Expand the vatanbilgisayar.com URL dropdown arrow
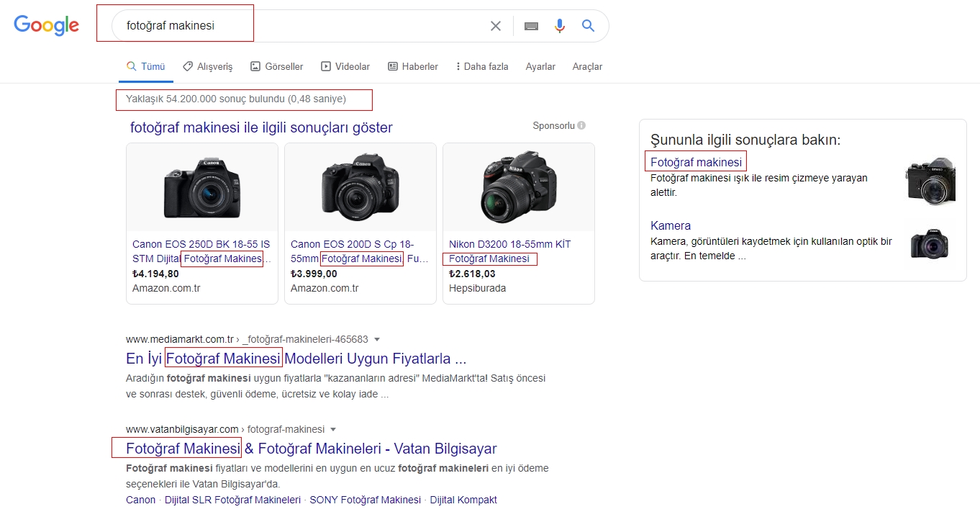The height and width of the screenshot is (517, 980). pos(333,429)
